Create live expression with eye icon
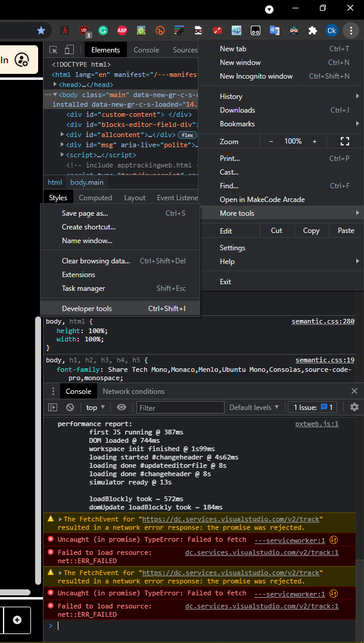364x643 pixels. (x=122, y=407)
